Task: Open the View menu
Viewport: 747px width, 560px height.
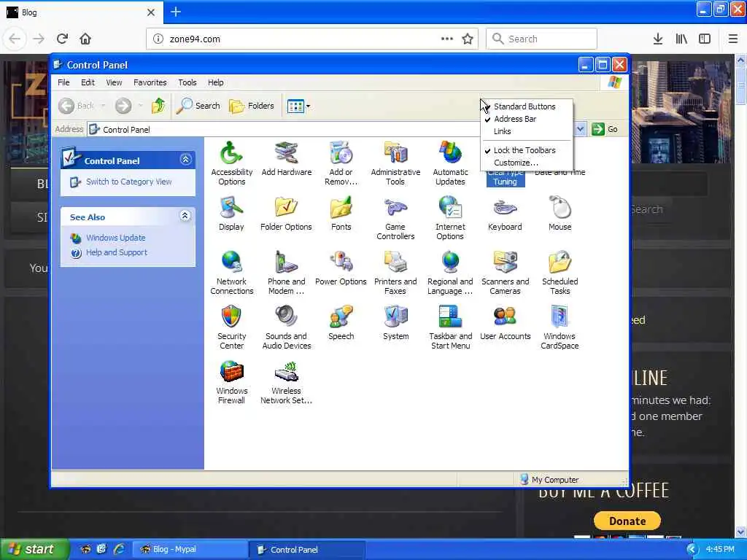Action: (114, 82)
